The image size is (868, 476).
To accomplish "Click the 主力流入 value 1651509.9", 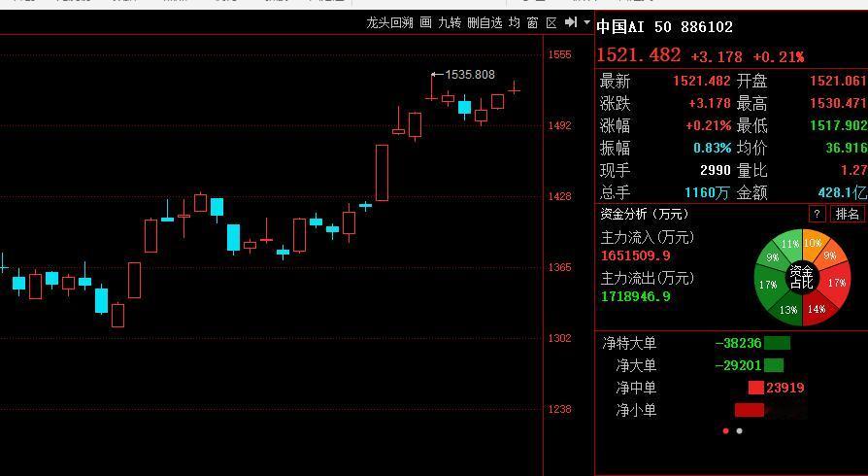I will [636, 255].
